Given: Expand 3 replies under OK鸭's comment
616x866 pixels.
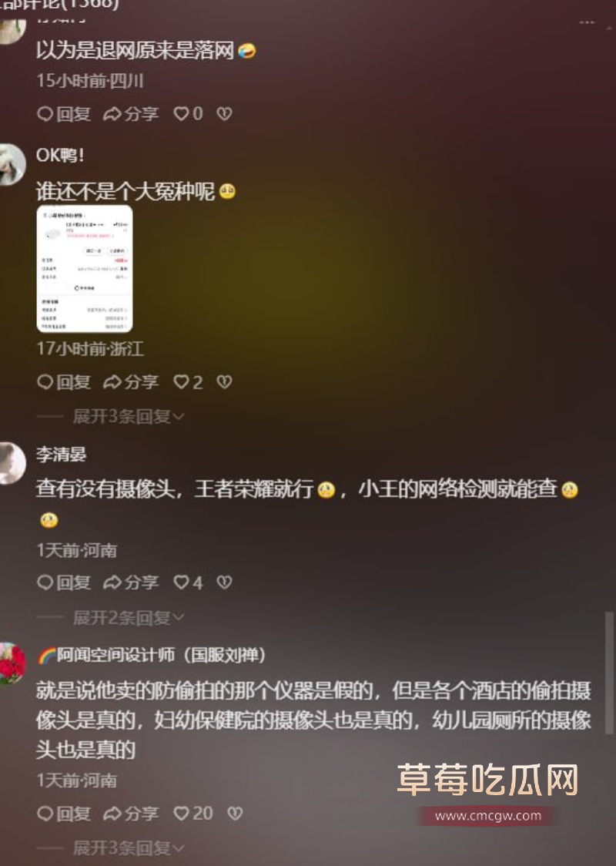Looking at the screenshot, I should coord(129,416).
